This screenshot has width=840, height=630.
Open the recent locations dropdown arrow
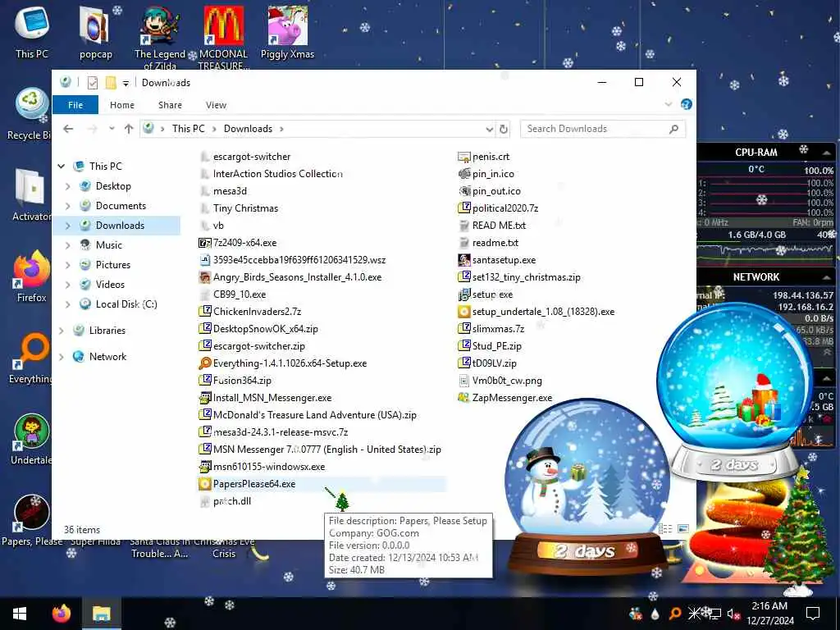point(112,129)
